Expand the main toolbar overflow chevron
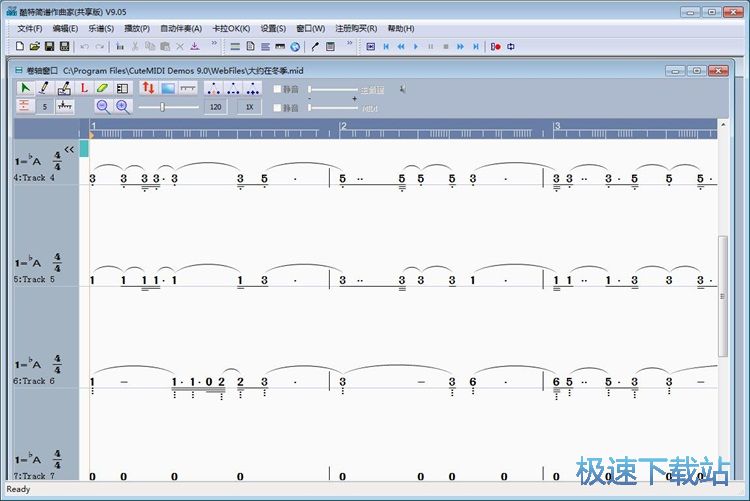Viewport: 750px width, 501px height. click(216, 46)
